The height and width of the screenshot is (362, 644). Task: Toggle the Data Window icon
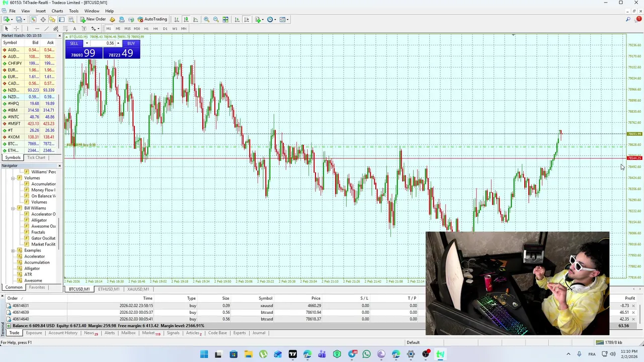(x=43, y=19)
